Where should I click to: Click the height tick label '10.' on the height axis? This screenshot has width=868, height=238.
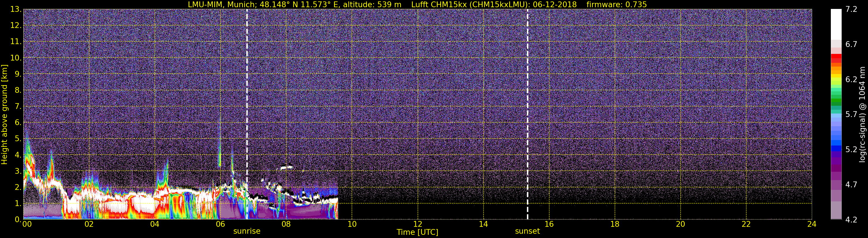(16, 58)
